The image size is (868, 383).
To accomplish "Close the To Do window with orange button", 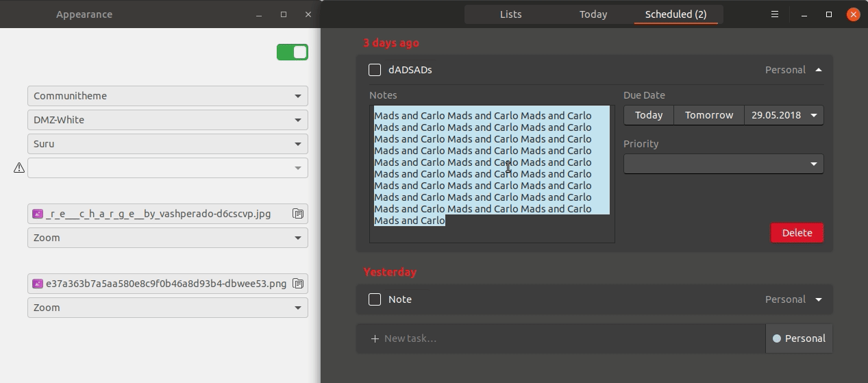I will (x=853, y=14).
